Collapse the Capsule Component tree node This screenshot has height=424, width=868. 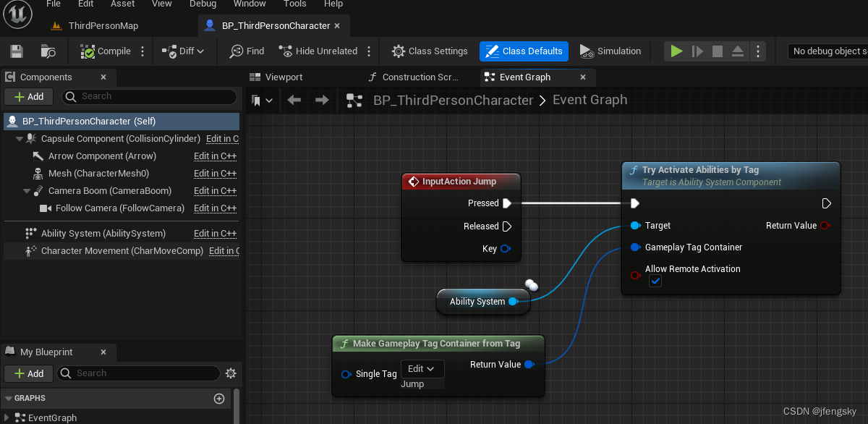pos(20,138)
